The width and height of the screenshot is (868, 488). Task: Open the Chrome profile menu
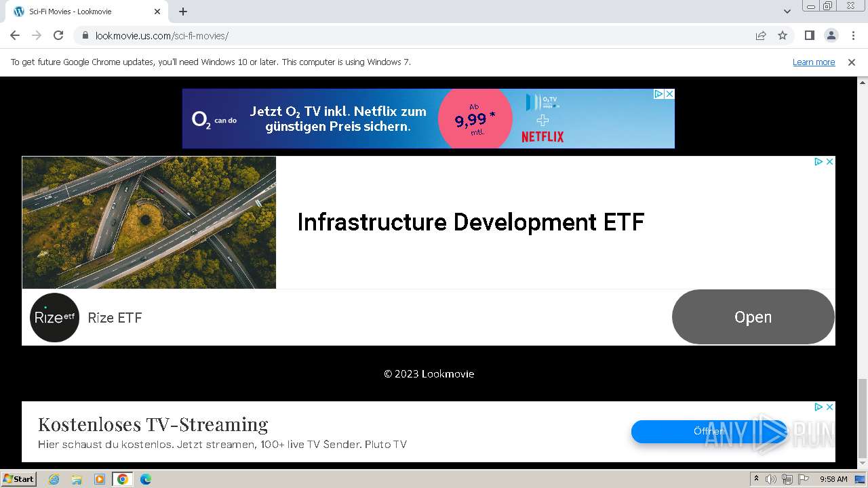pos(831,35)
